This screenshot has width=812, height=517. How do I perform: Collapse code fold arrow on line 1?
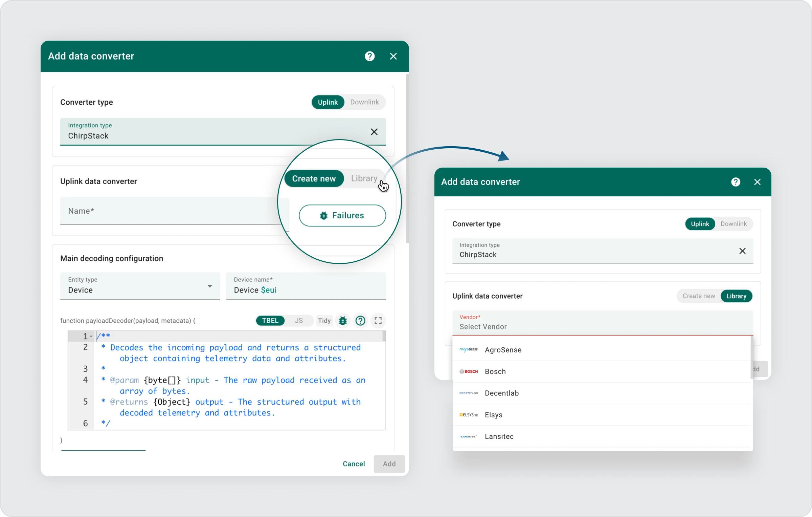pyautogui.click(x=91, y=337)
